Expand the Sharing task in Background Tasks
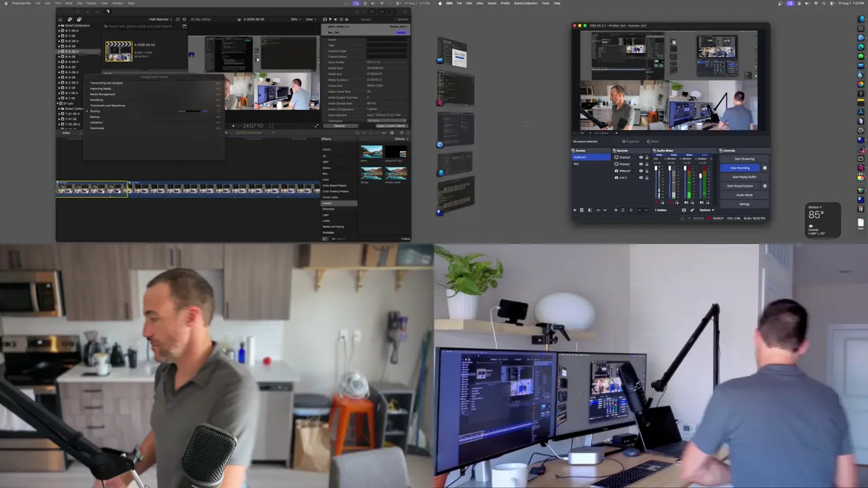 click(x=87, y=111)
